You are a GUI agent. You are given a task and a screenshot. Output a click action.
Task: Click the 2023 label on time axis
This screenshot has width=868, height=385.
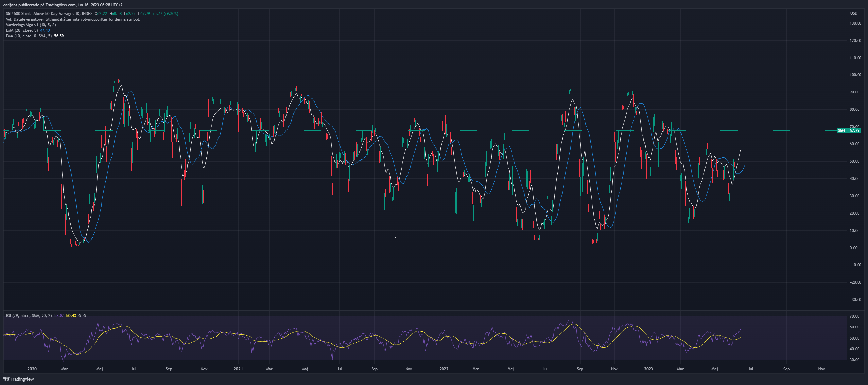pyautogui.click(x=648, y=369)
